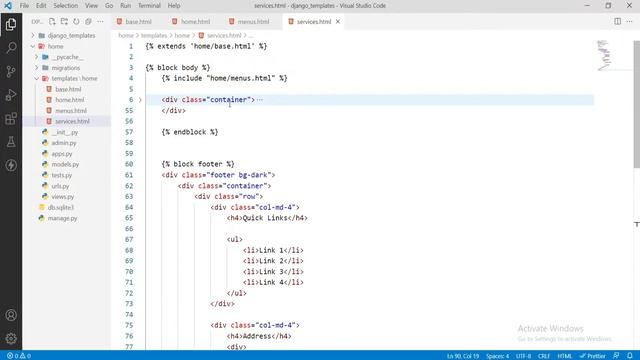Close the services.html tab
The height and width of the screenshot is (360, 640).
(338, 22)
